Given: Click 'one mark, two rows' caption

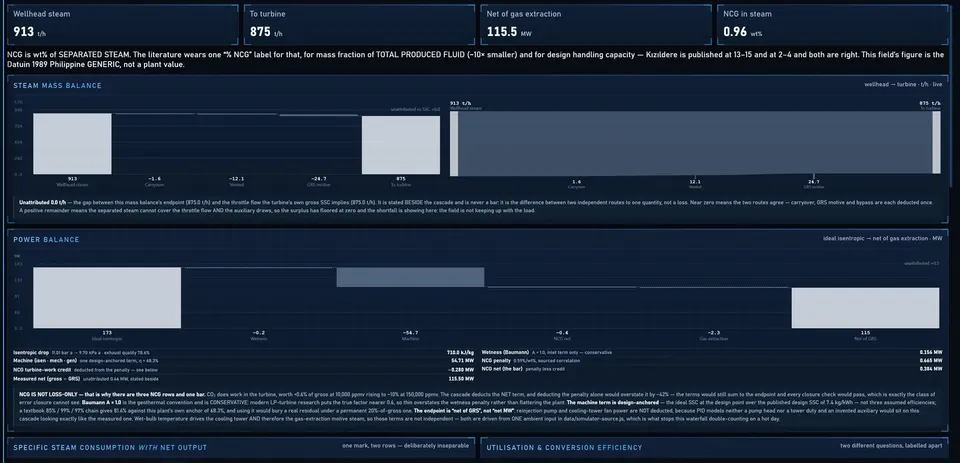Looking at the screenshot, I should click(x=408, y=446).
